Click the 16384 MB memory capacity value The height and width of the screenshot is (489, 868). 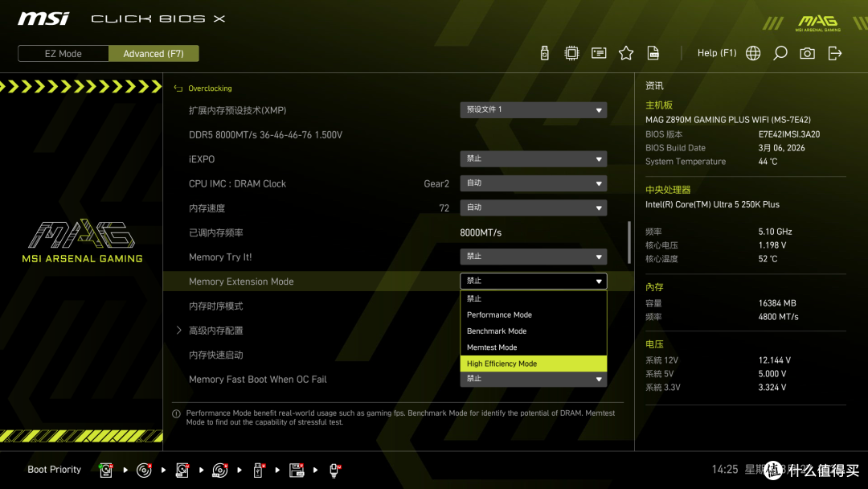tap(777, 303)
